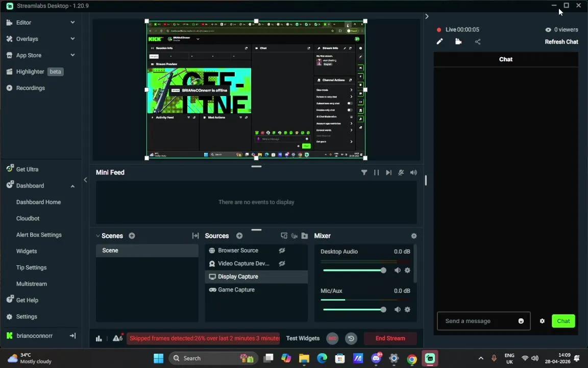The width and height of the screenshot is (588, 368).
Task: Open notifications warning icon
Action: tap(117, 338)
